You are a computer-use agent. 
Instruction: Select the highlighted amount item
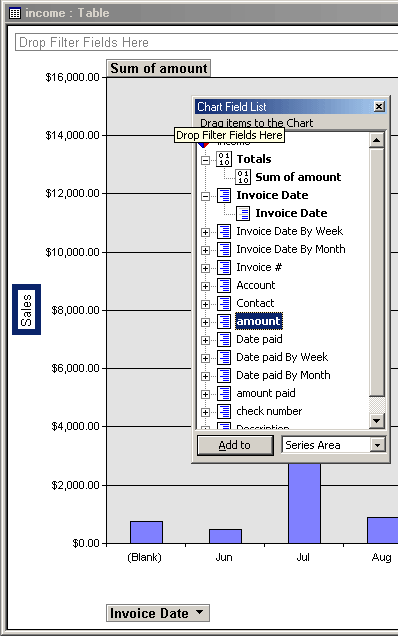click(258, 321)
